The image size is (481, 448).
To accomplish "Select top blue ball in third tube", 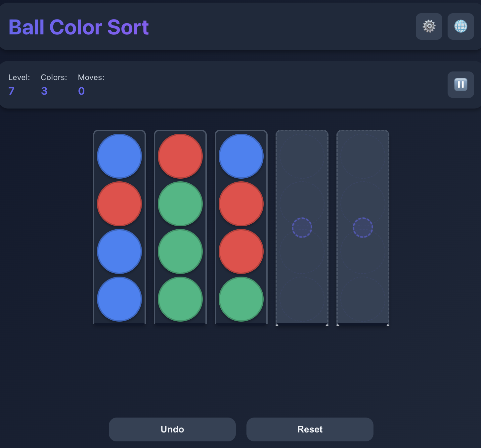I will 241,156.
